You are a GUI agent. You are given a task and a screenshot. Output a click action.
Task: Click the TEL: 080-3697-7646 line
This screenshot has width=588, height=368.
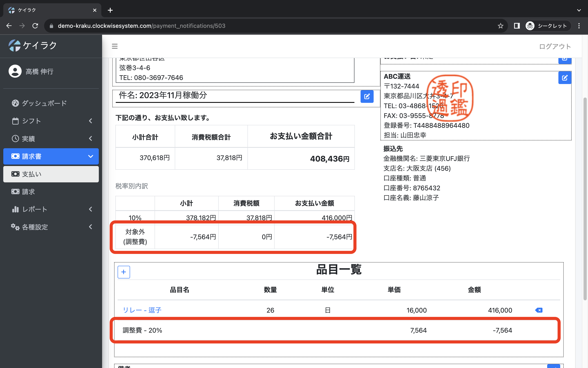tap(151, 78)
